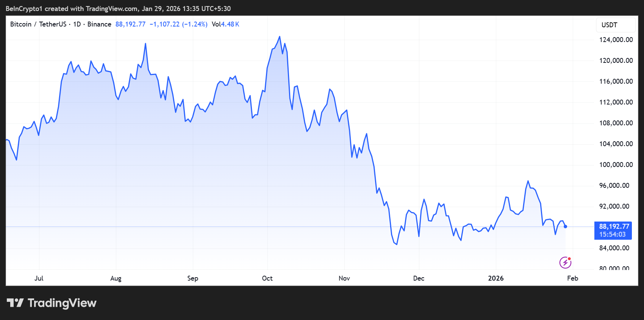Click the purple lightning bolt icon

[565, 262]
